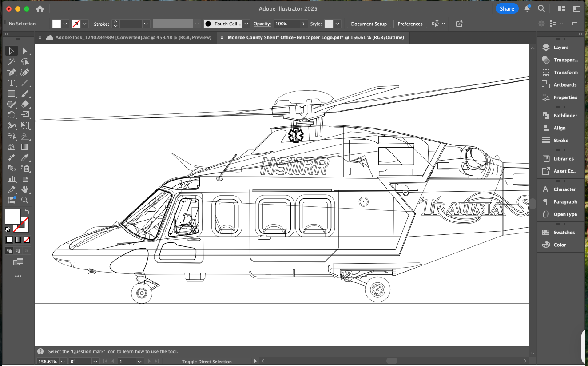Click the Search magnifier in title bar

[541, 8]
